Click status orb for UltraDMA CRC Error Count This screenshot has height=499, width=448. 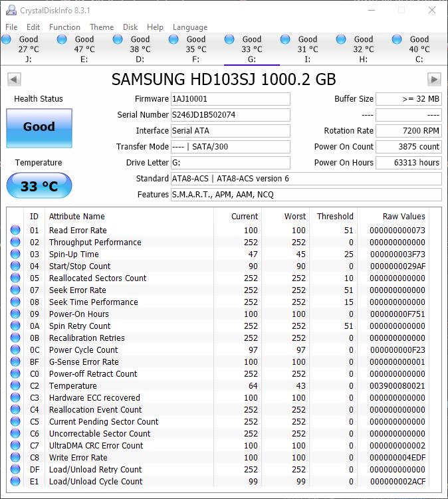(x=15, y=445)
